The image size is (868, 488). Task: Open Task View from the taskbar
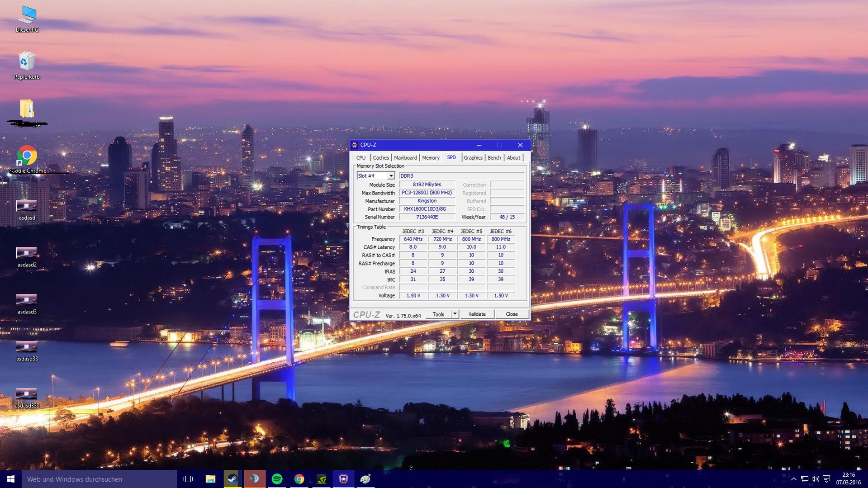pyautogui.click(x=188, y=479)
